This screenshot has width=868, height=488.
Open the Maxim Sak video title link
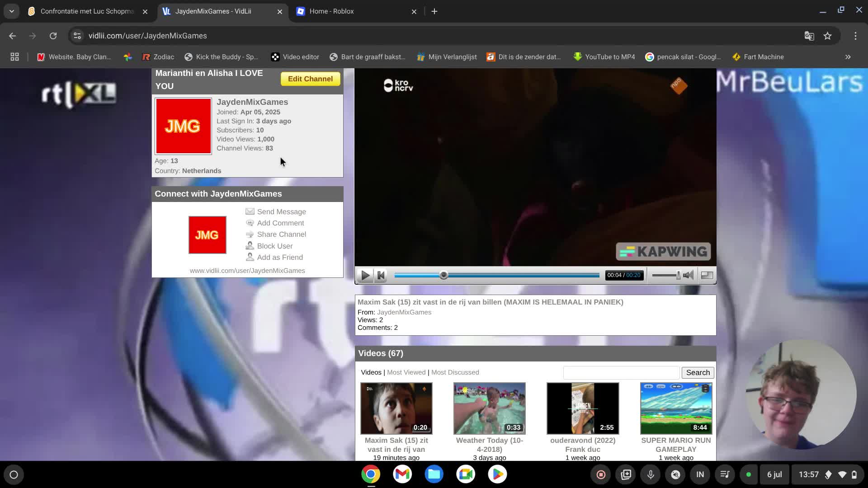point(490,302)
